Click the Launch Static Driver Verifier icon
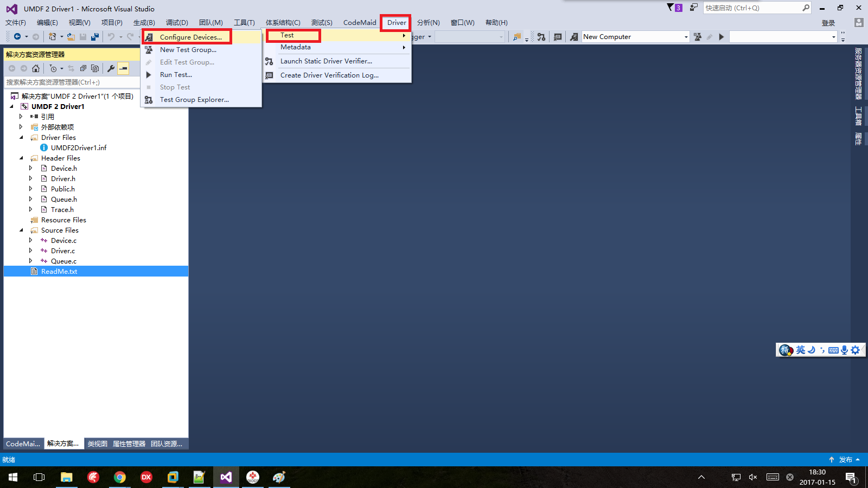The width and height of the screenshot is (868, 488). pyautogui.click(x=269, y=61)
